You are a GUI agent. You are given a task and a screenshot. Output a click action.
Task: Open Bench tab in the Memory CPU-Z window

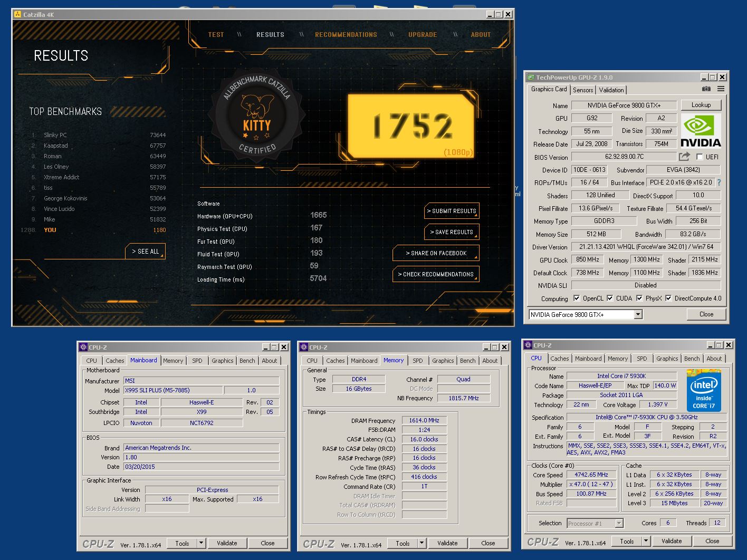pyautogui.click(x=467, y=361)
